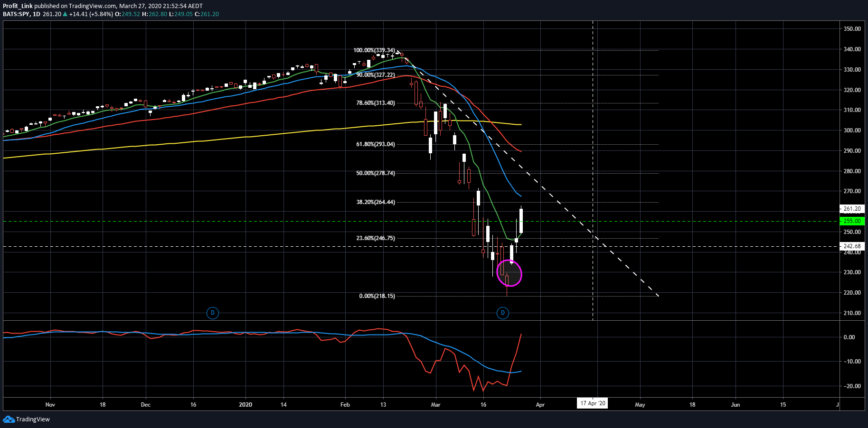
Task: Click the Nov label on time axis
Action: [x=50, y=405]
